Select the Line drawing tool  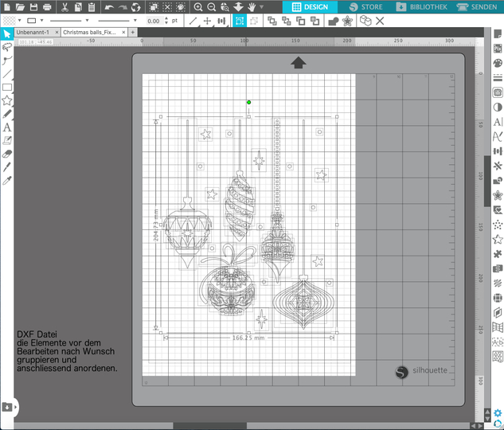coord(7,73)
